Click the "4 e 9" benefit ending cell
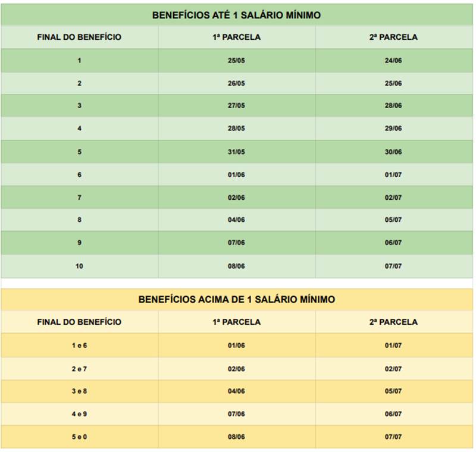The width and height of the screenshot is (476, 452). coord(79,414)
